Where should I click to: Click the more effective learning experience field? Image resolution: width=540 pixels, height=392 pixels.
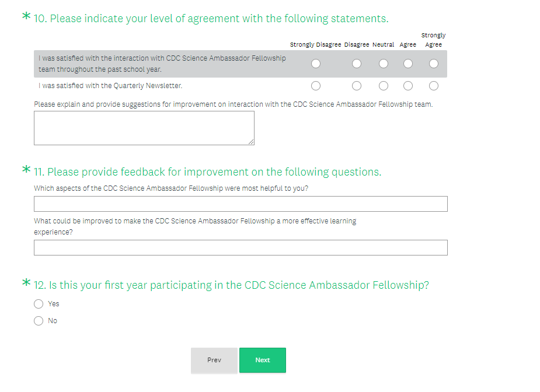pos(241,247)
